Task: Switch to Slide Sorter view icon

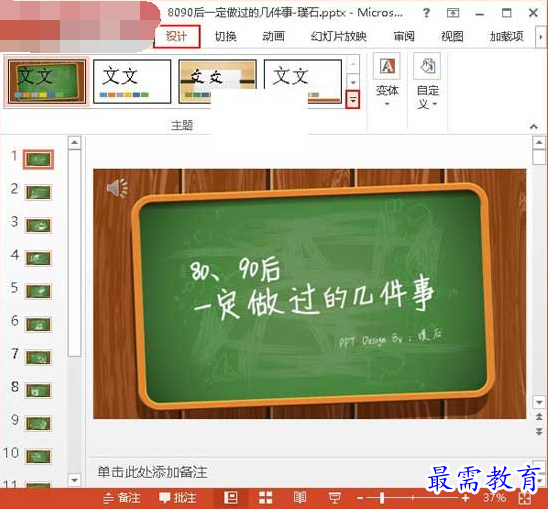Action: [x=265, y=497]
